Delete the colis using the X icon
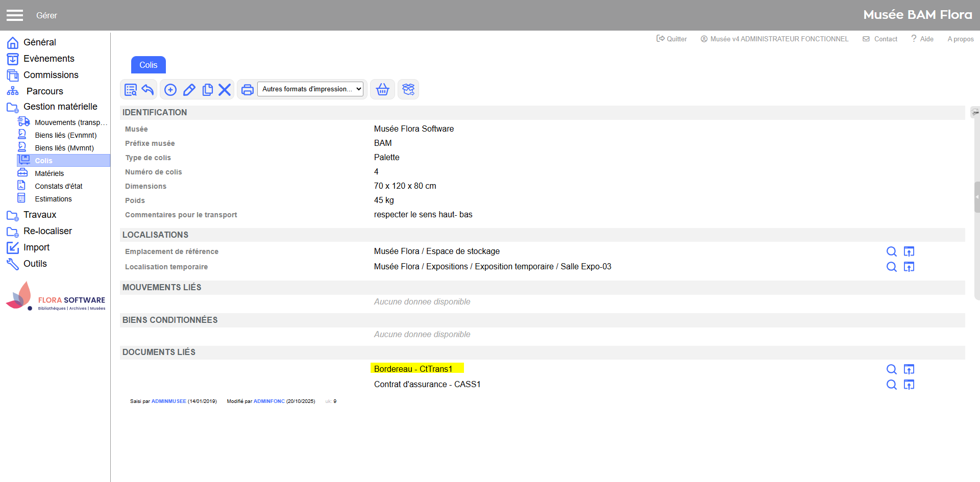Screen dimensions: 980x482 tap(225, 90)
